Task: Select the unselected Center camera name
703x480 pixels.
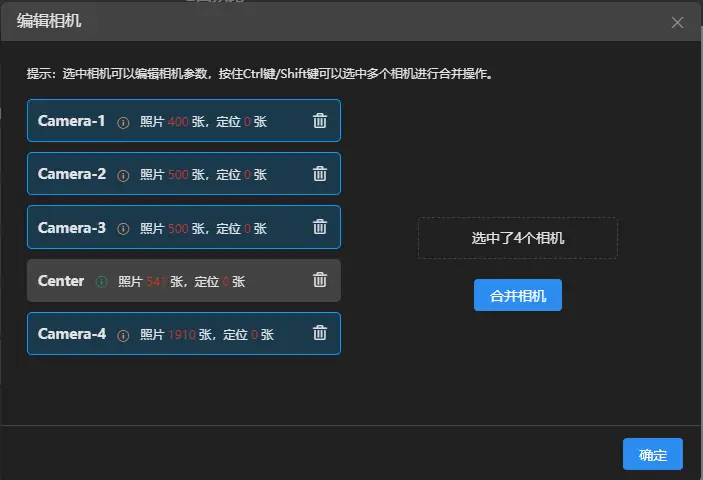Action: [61, 281]
